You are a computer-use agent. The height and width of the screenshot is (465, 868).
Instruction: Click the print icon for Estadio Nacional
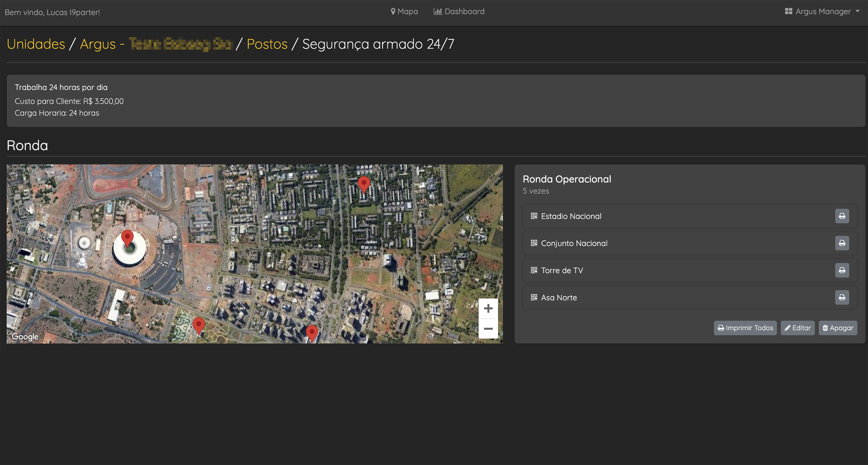coord(841,216)
